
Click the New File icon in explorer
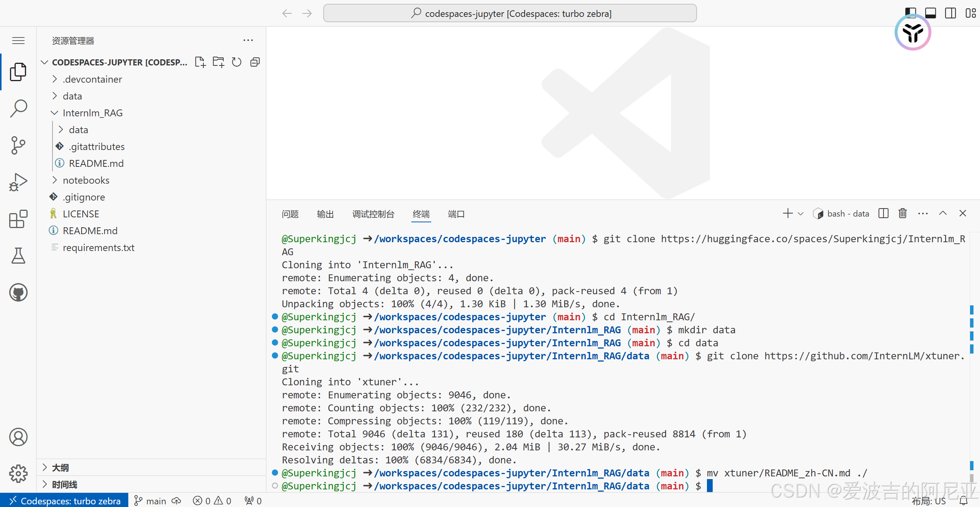click(200, 62)
